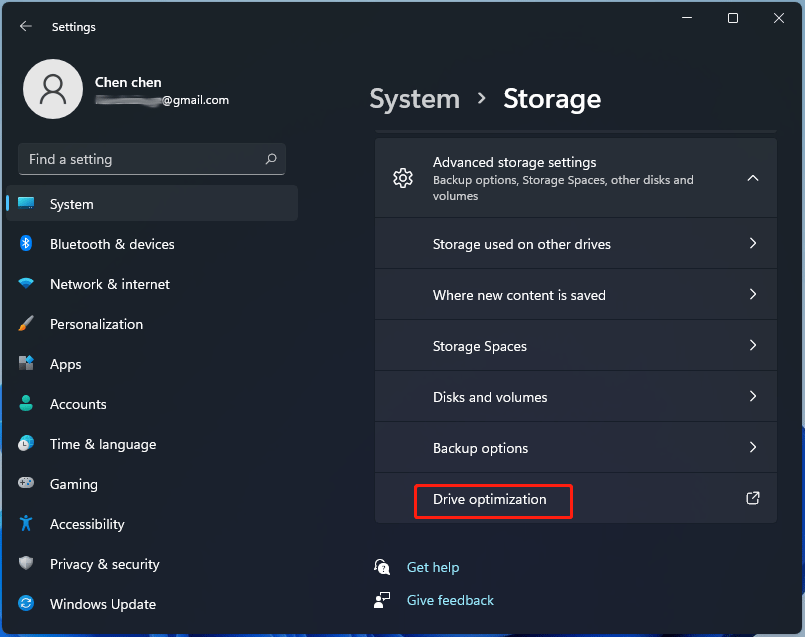The width and height of the screenshot is (805, 637).
Task: Click the Bluetooth icon in sidebar
Action: coord(26,243)
